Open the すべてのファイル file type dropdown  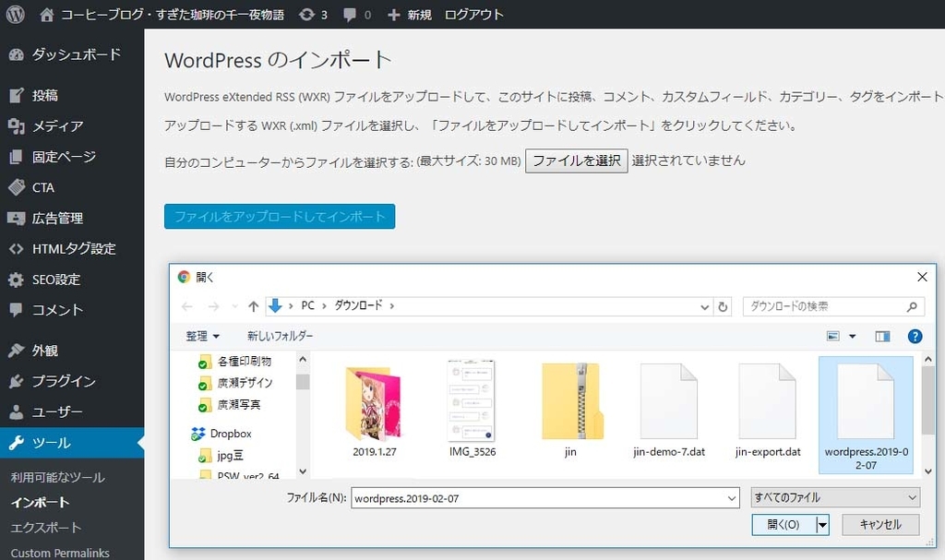[835, 498]
